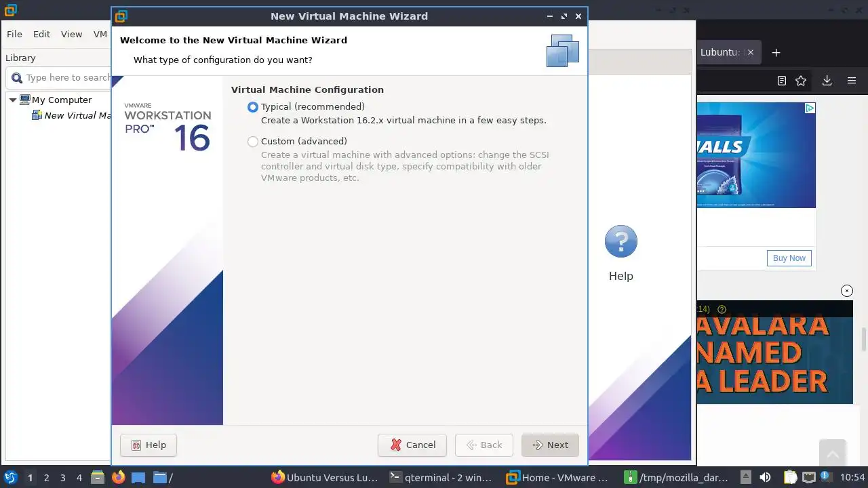
Task: Click text 'What type of configuration do you want?'
Action: pos(223,60)
